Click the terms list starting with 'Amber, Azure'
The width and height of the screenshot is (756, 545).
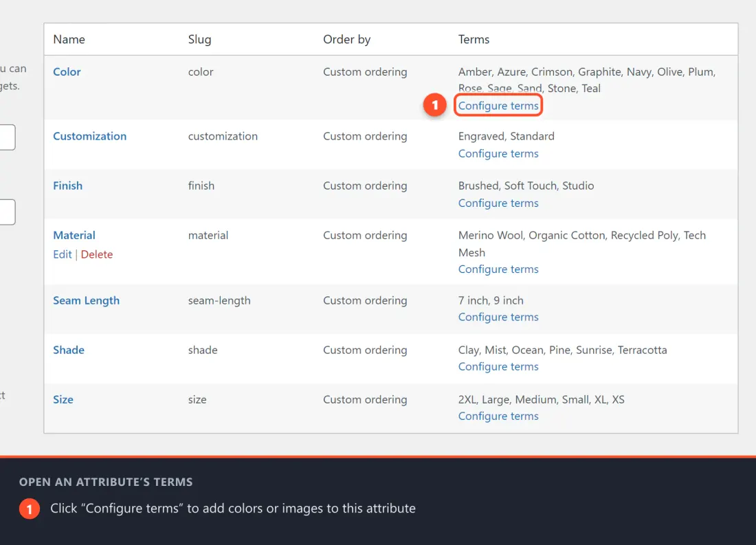pyautogui.click(x=587, y=80)
